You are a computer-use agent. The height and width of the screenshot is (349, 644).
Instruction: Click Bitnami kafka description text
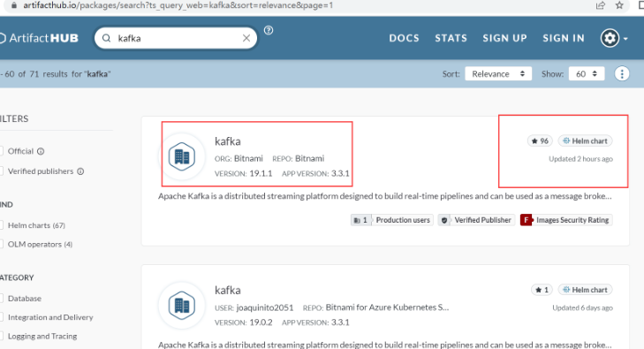pos(385,196)
